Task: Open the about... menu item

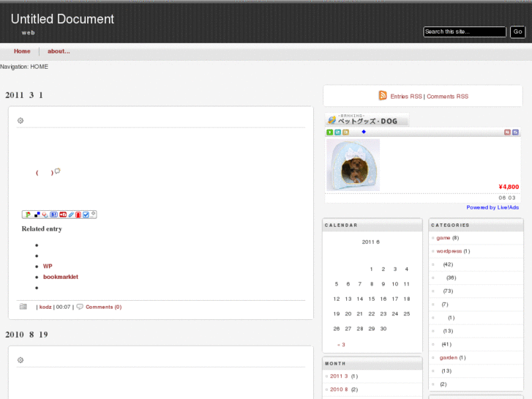Action: [x=59, y=51]
